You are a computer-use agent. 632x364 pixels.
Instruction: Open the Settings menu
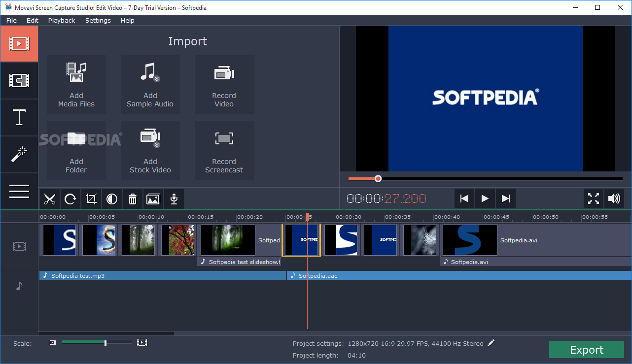98,20
